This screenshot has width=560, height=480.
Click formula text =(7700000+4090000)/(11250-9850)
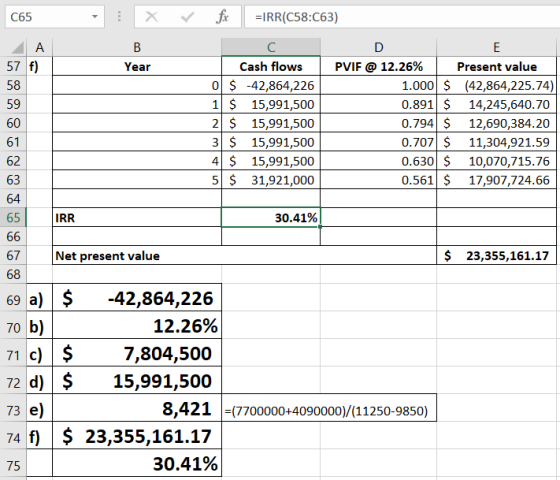326,411
